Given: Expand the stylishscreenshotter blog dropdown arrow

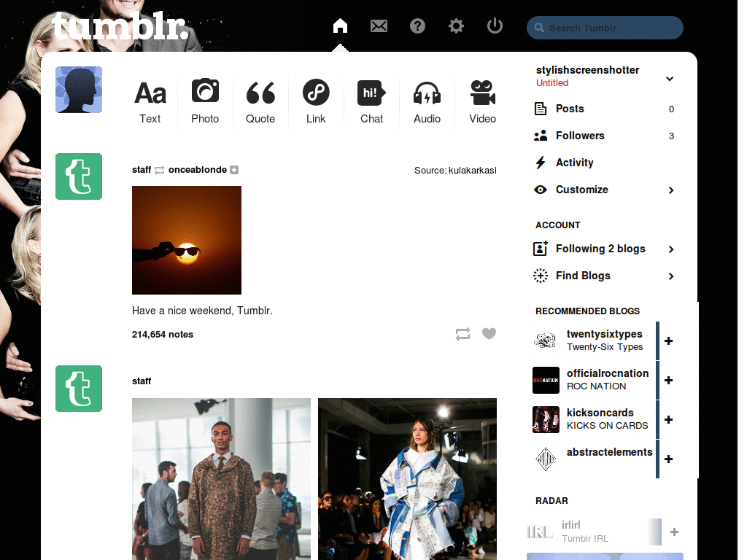Looking at the screenshot, I should [x=670, y=79].
